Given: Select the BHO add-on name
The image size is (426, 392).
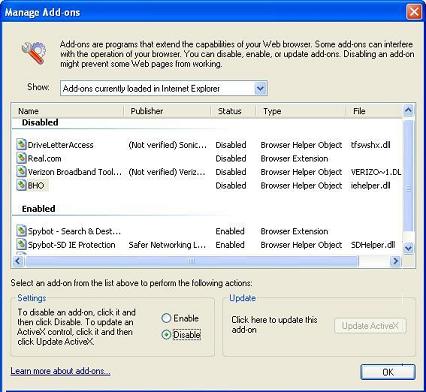Looking at the screenshot, I should (36, 185).
